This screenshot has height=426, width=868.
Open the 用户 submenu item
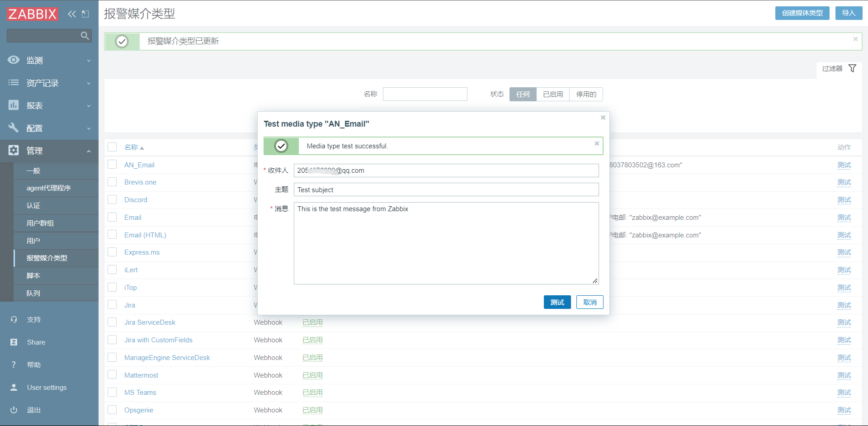click(x=56, y=241)
